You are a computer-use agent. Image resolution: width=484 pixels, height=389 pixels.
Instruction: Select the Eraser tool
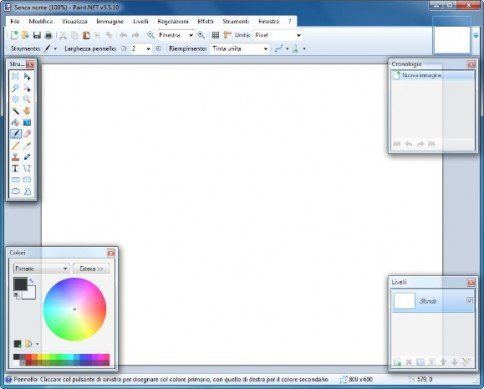[27, 134]
